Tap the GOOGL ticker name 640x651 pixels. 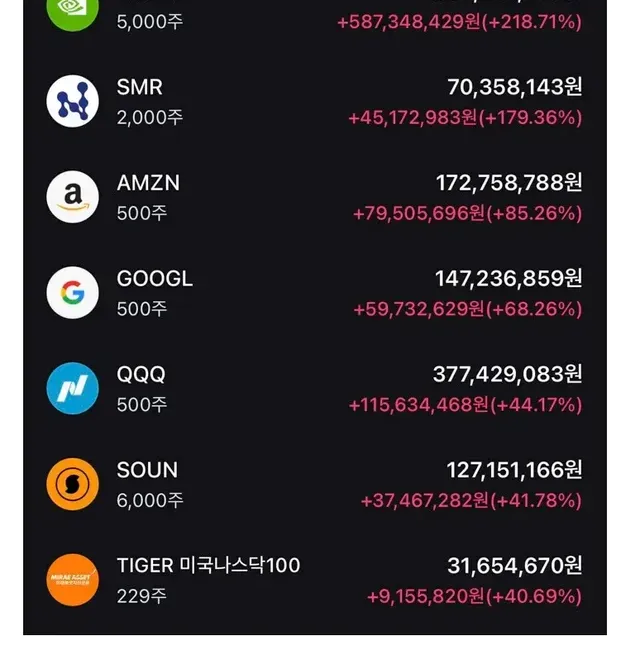(x=155, y=279)
